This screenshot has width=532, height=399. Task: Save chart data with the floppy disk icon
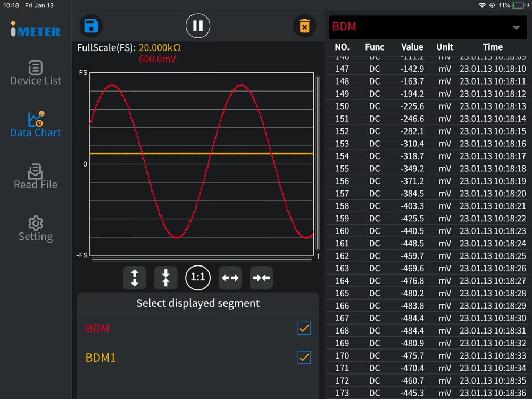coord(91,26)
